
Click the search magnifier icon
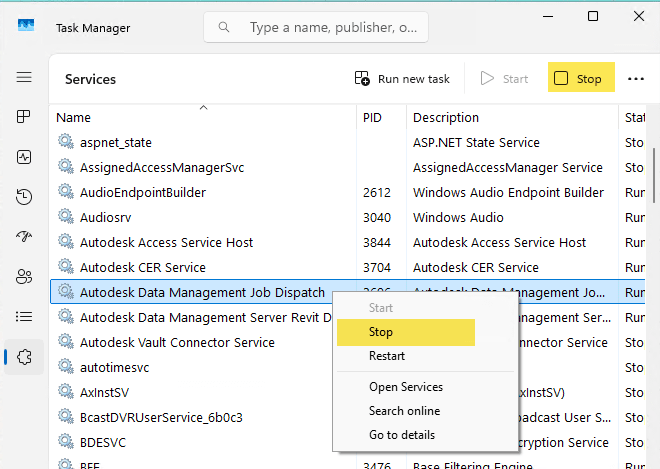[x=224, y=27]
